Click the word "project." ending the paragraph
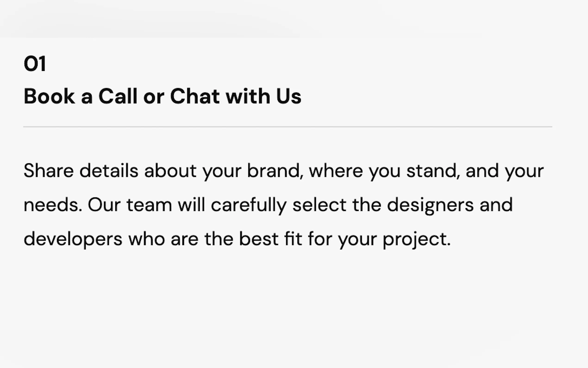Screen dimensions: 588x368 click(417, 239)
